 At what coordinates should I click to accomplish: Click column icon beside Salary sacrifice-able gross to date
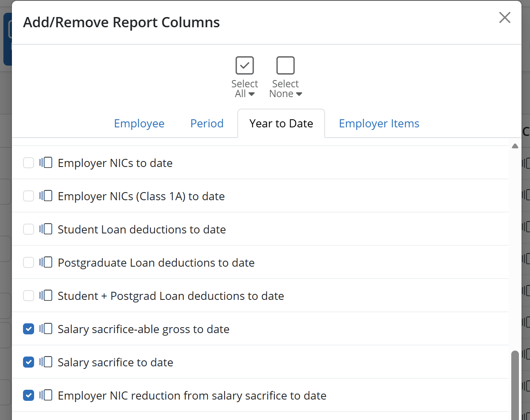pyautogui.click(x=46, y=329)
